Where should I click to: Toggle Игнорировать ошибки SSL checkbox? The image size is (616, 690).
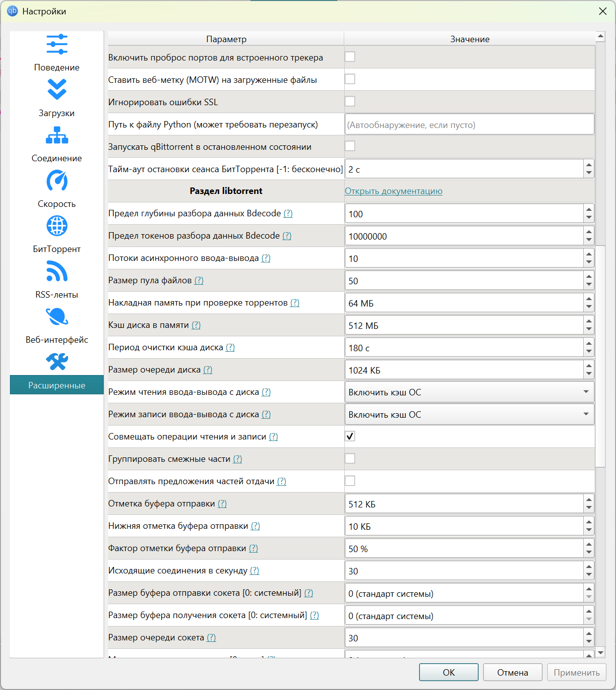(x=350, y=101)
